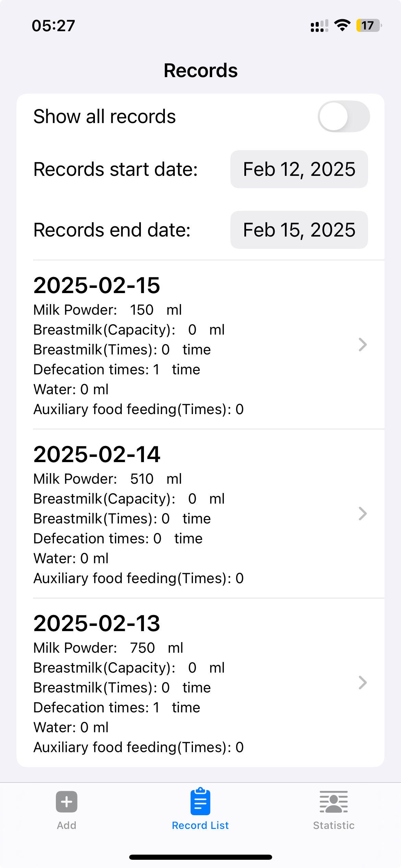
Task: Switch to the Statistic tab label
Action: tap(333, 825)
